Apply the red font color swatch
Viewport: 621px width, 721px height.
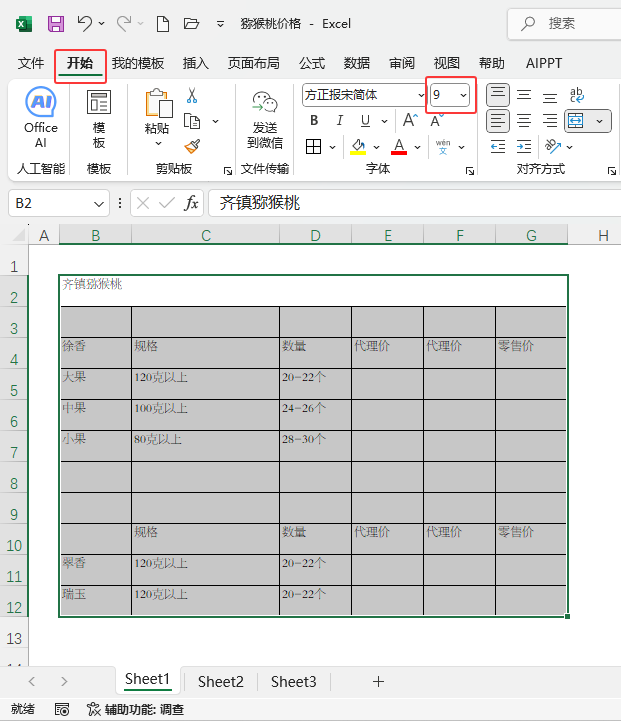point(399,147)
